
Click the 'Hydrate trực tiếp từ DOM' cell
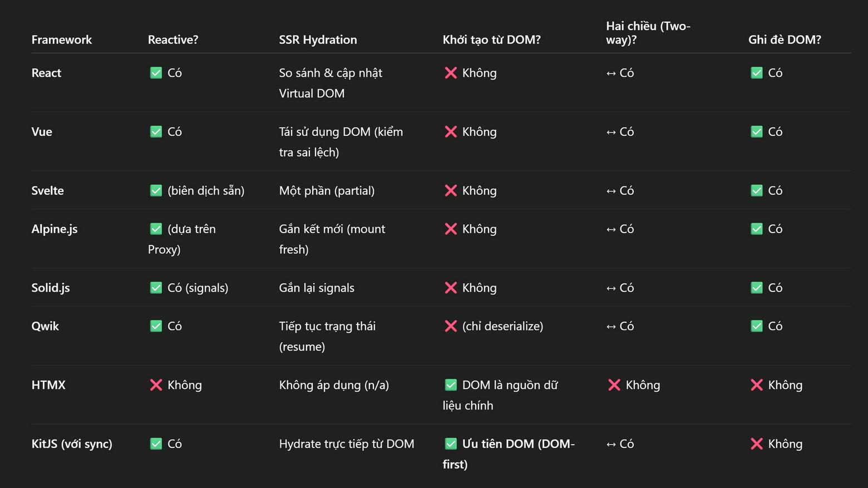pos(347,444)
